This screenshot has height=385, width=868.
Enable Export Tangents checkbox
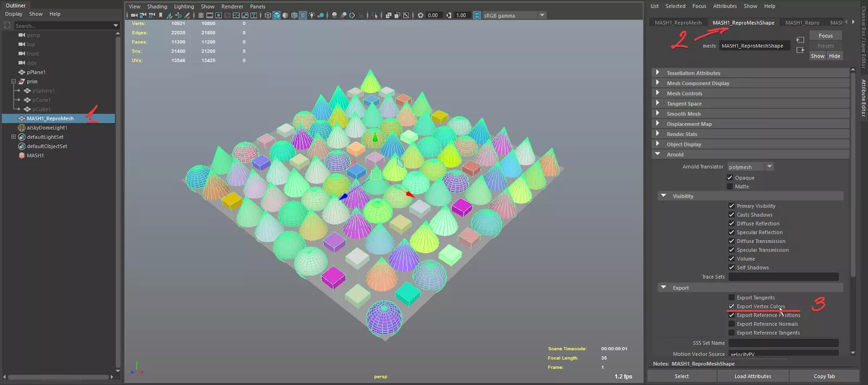731,297
